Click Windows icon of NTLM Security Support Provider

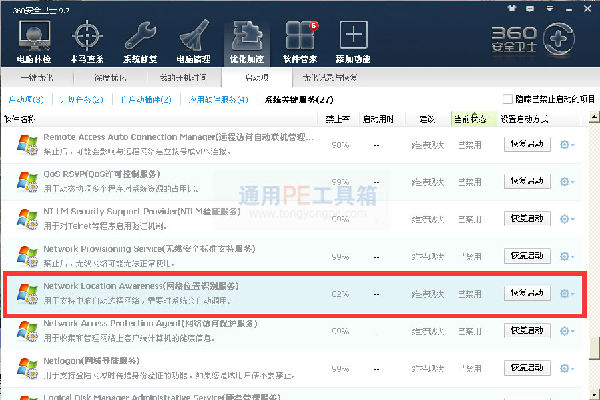pos(27,219)
